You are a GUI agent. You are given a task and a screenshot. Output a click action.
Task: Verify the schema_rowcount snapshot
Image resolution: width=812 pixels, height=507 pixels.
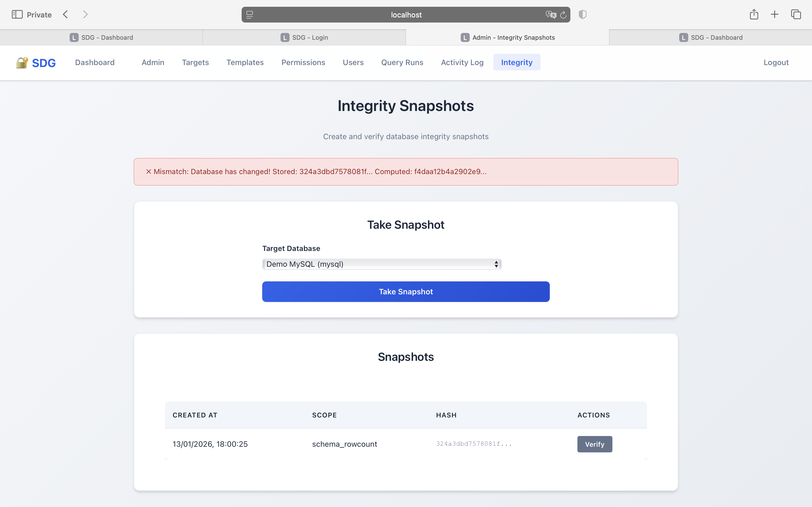[594, 444]
